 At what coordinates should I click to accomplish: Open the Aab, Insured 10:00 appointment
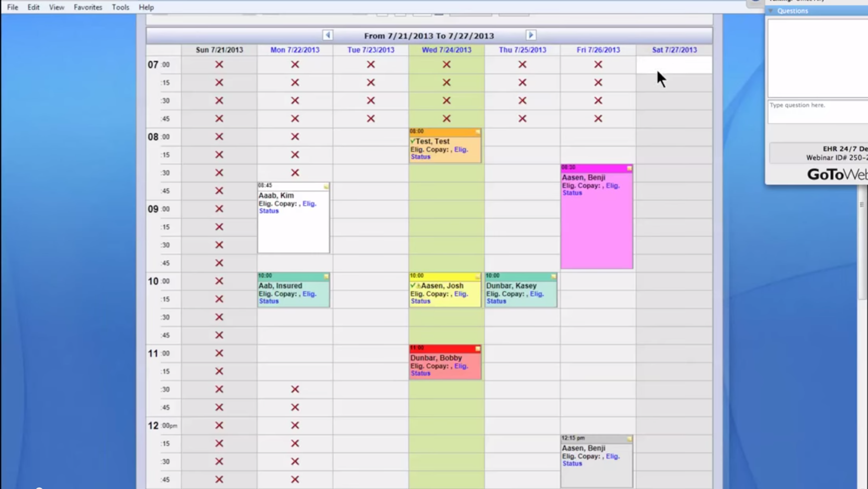294,290
